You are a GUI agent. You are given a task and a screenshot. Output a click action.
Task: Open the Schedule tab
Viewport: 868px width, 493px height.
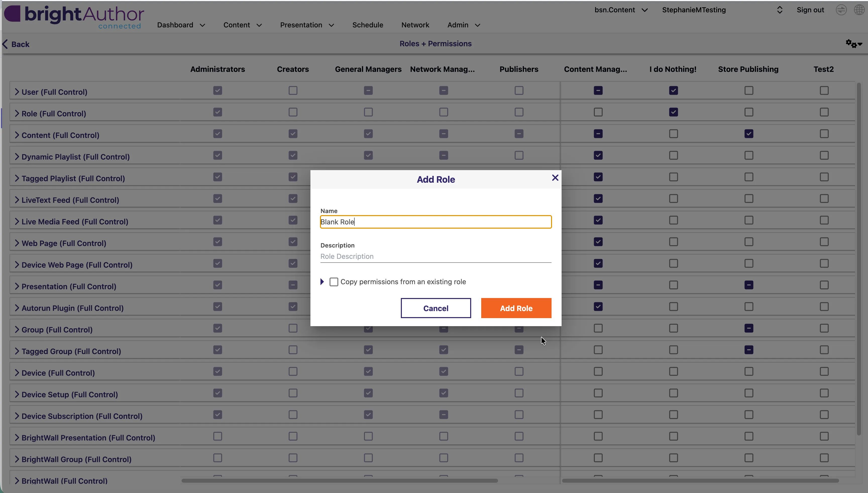point(367,25)
